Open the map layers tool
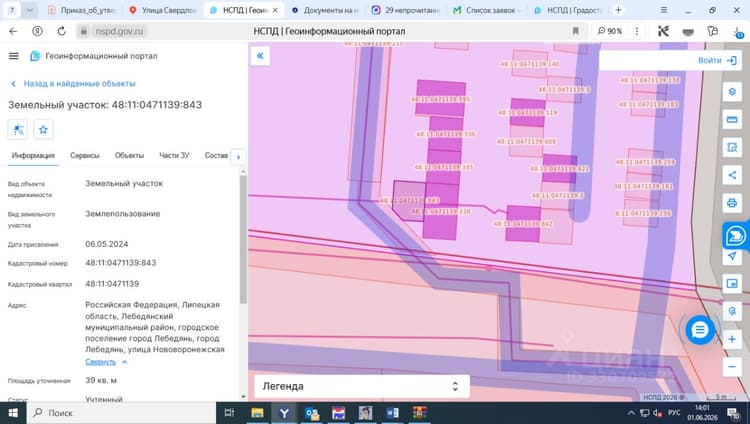The image size is (750, 424). pyautogui.click(x=732, y=91)
